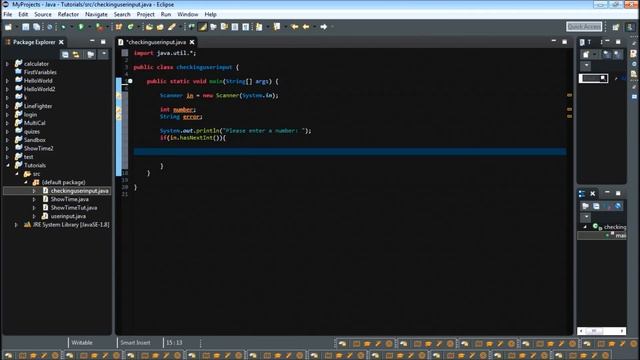The image size is (640, 360).
Task: Close the Outline panel tab
Action: [x=593, y=193]
